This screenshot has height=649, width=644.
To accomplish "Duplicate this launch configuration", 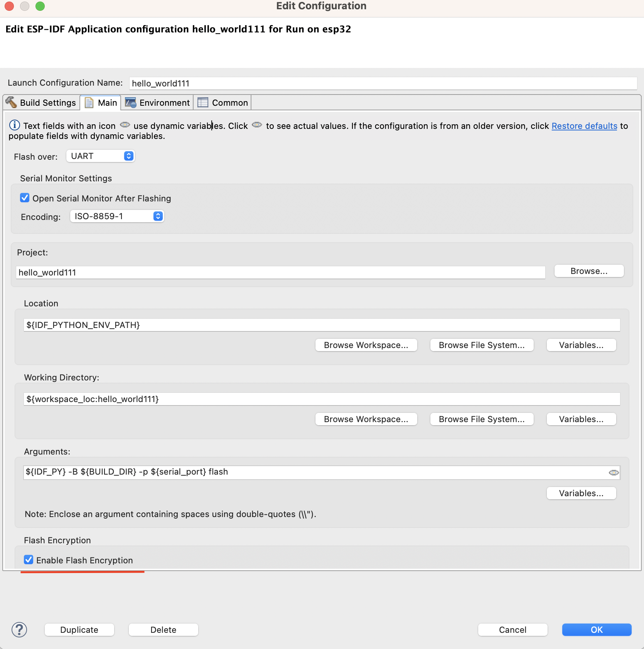I will tap(79, 629).
